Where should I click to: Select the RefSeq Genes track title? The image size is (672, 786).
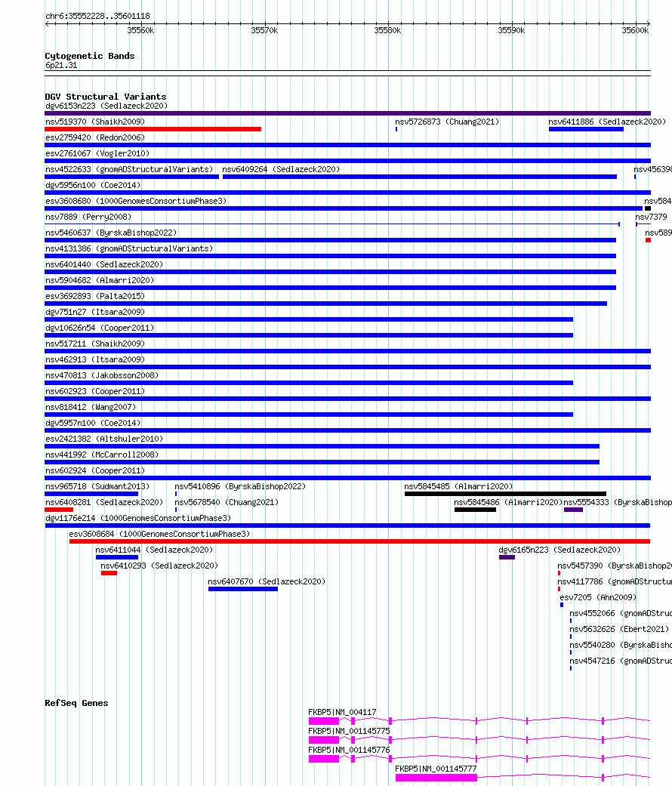click(x=76, y=703)
